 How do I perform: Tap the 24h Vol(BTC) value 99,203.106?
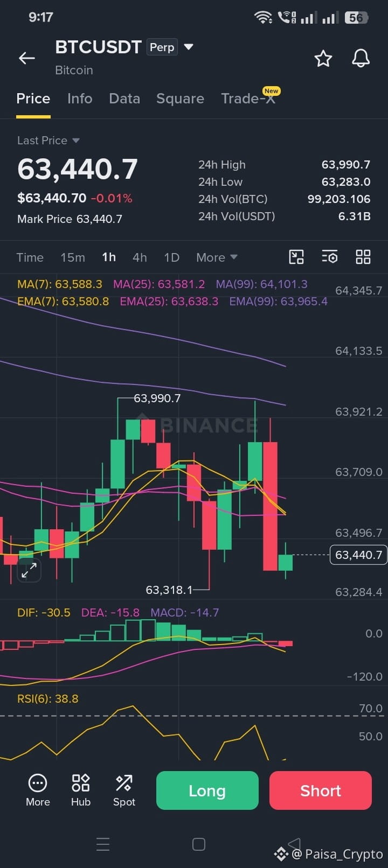(339, 199)
